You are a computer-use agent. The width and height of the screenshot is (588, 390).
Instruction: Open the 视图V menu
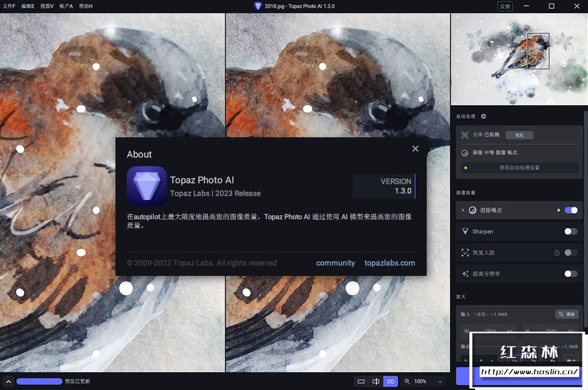(47, 6)
